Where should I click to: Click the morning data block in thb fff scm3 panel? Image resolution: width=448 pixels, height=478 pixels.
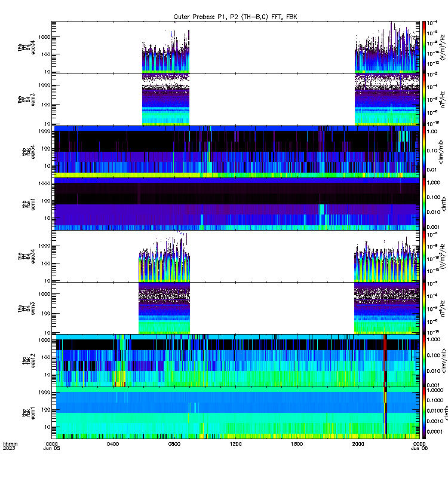pyautogui.click(x=166, y=100)
